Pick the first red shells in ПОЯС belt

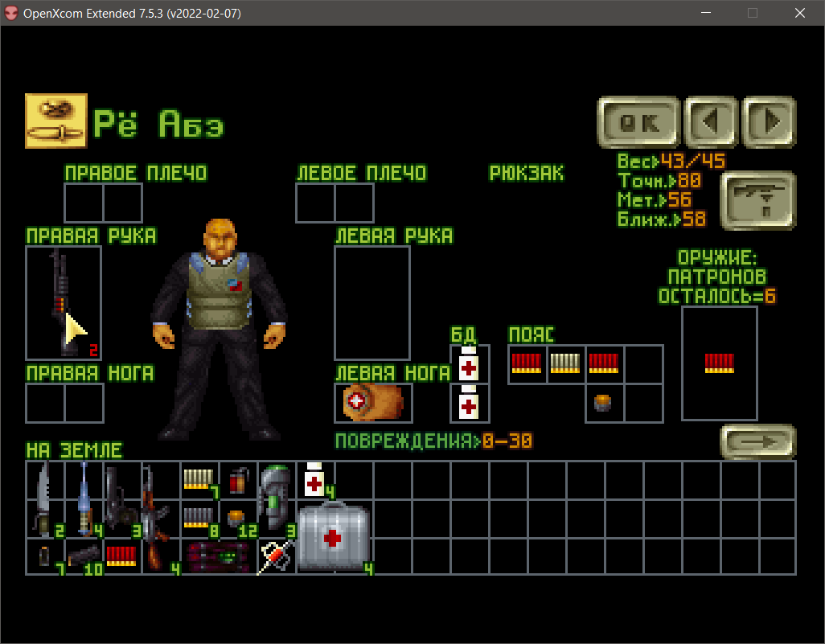point(526,363)
